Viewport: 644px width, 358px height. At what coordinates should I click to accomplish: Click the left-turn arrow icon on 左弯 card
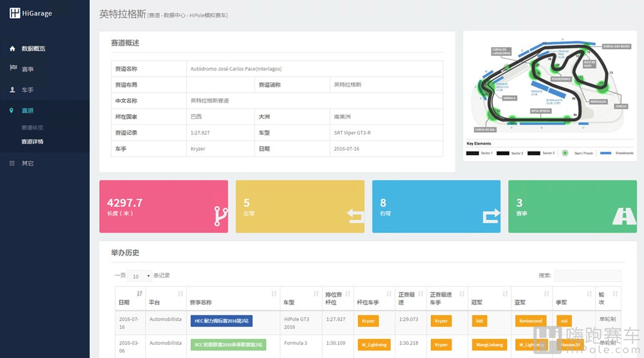pos(355,216)
